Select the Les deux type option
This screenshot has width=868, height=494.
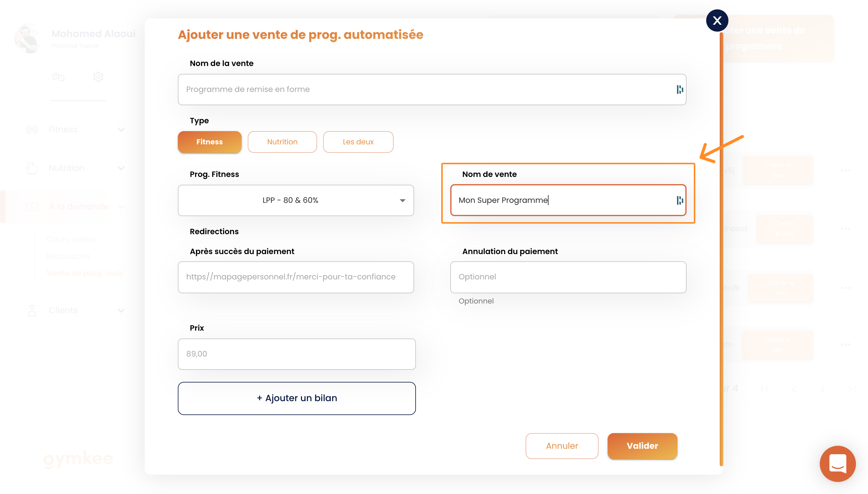tap(358, 142)
